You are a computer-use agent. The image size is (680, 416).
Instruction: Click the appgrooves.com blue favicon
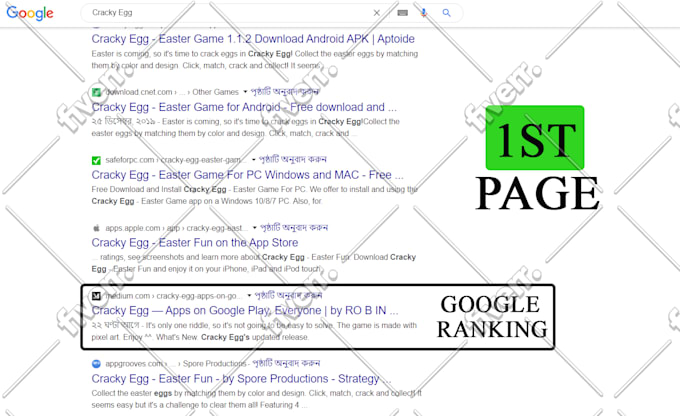96,364
